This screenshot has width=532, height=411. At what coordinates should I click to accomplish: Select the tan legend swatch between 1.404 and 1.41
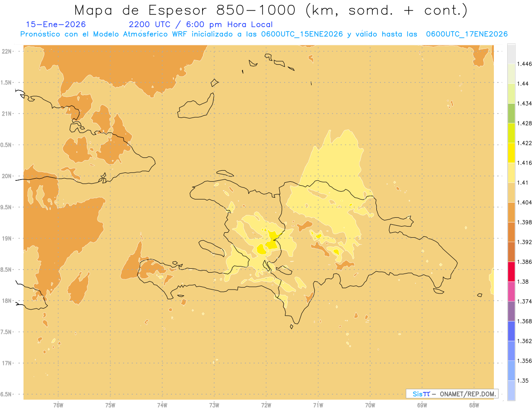click(511, 192)
